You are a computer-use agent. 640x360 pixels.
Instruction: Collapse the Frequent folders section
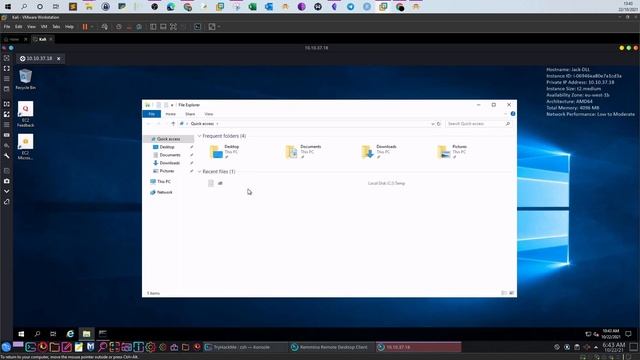click(200, 136)
